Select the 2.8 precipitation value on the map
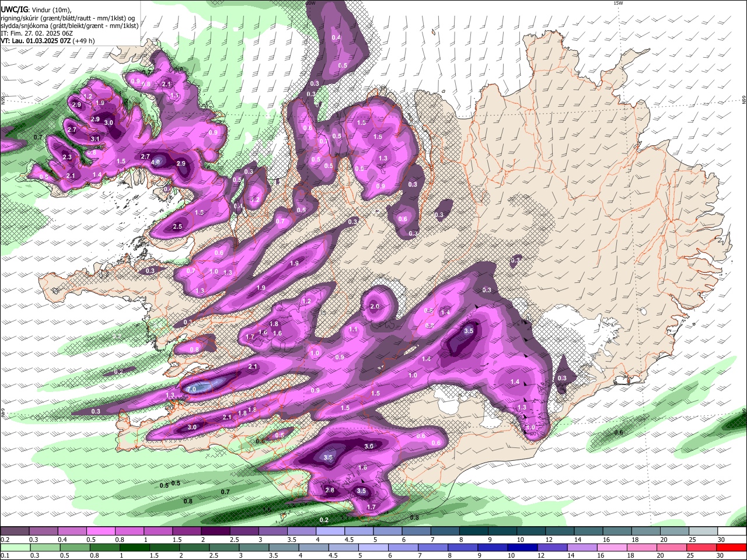Image resolution: width=747 pixels, height=560 pixels. click(x=330, y=490)
